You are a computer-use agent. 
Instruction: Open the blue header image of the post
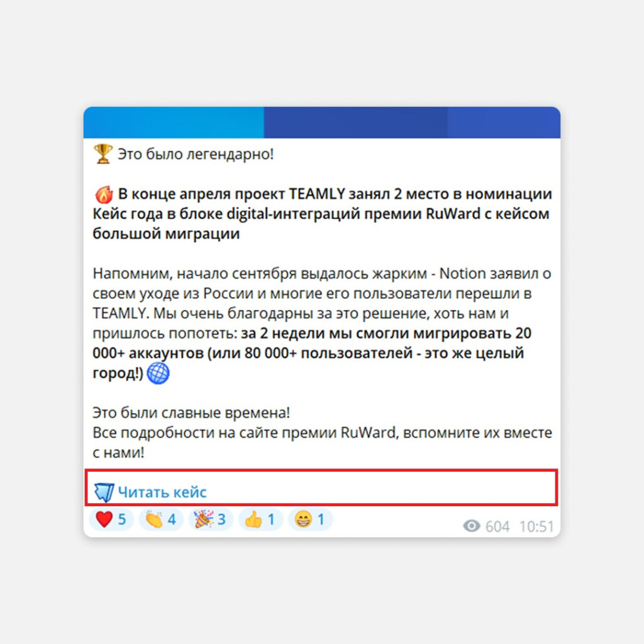(322, 123)
